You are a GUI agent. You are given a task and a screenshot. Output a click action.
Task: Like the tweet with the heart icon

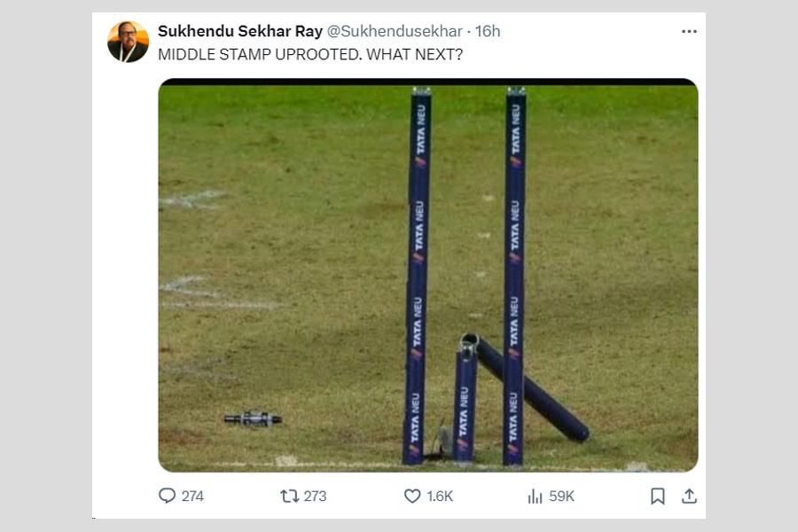click(x=412, y=497)
